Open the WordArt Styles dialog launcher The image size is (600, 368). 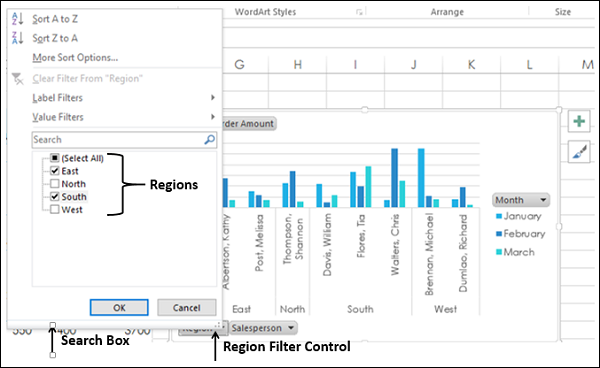(359, 12)
